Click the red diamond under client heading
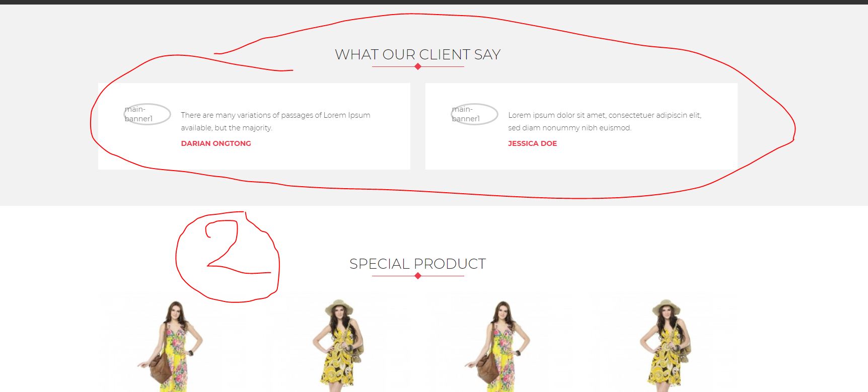This screenshot has height=392, width=868. [x=418, y=66]
